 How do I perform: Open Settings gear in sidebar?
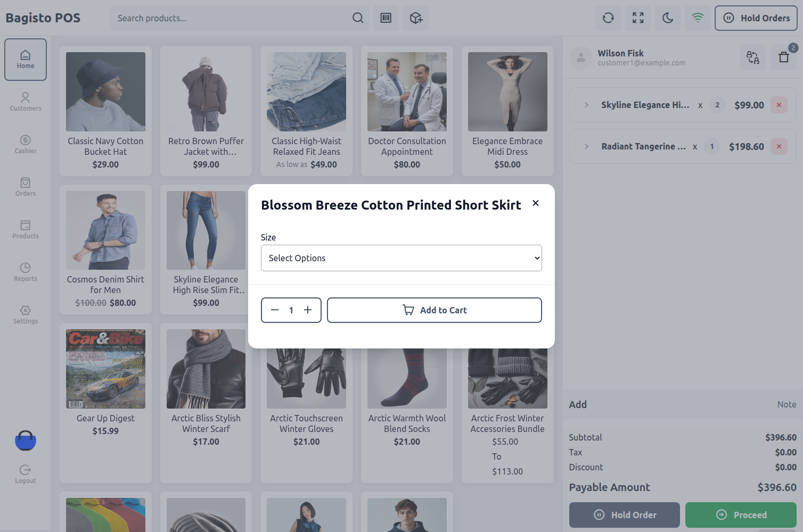click(x=26, y=315)
